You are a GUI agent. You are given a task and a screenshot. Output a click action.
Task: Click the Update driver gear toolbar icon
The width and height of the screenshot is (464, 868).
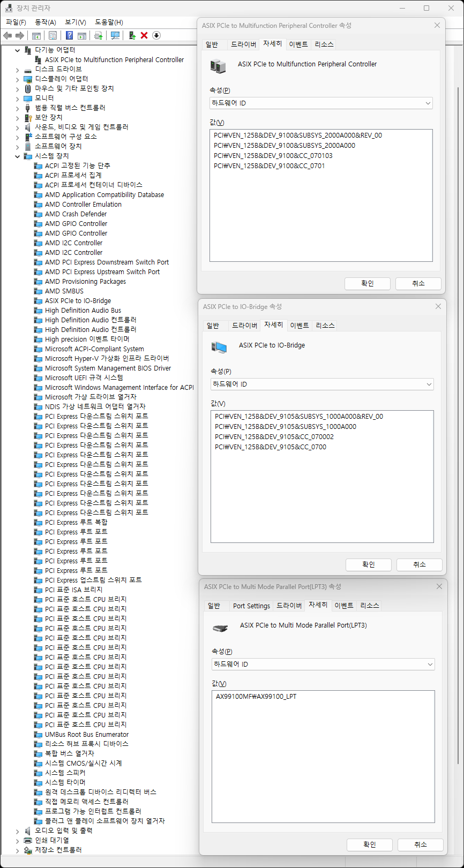click(98, 35)
